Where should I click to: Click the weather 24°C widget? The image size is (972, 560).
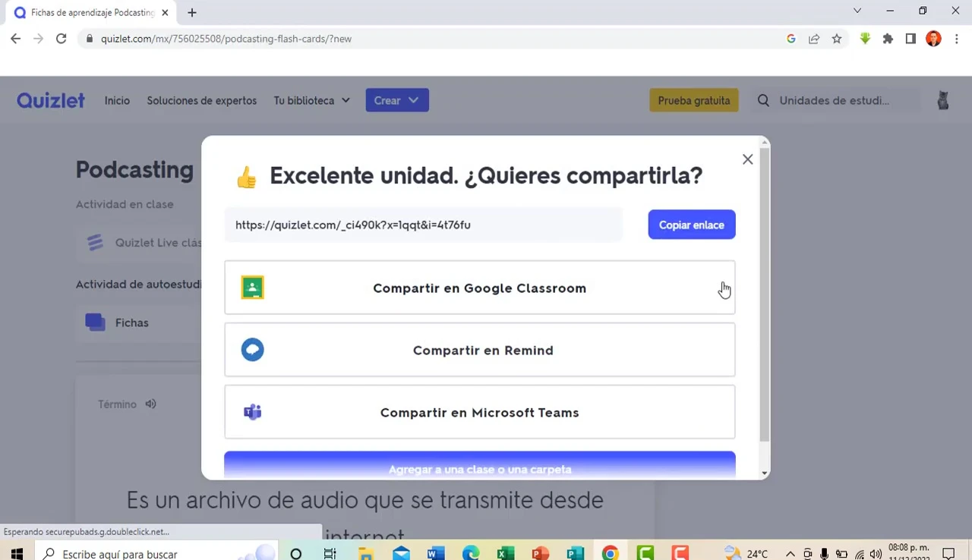tap(746, 553)
